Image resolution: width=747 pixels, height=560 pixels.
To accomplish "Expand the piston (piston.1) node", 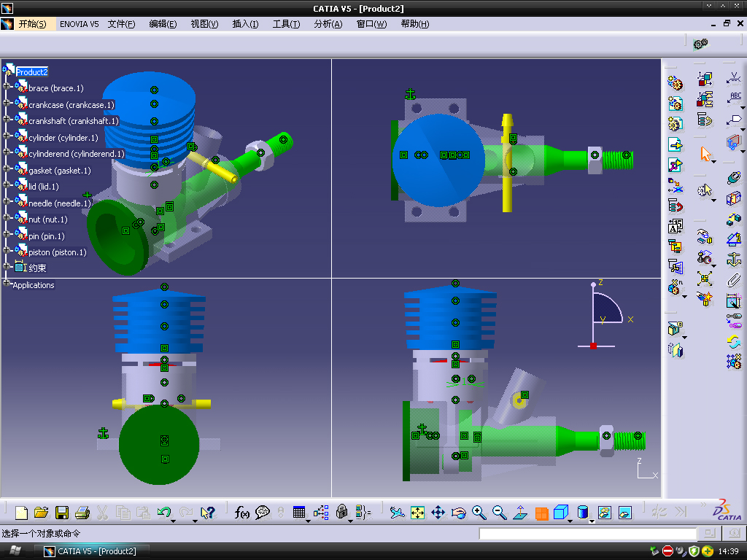I will tap(7, 251).
